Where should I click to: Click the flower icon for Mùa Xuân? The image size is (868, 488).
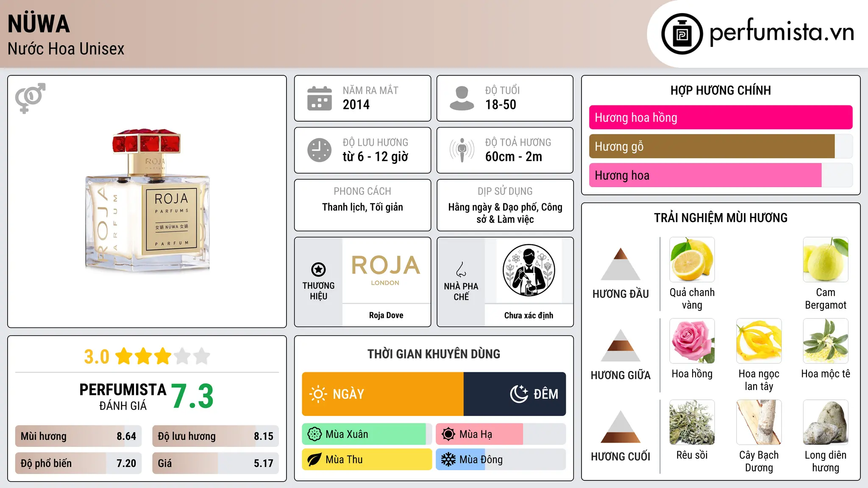(314, 434)
